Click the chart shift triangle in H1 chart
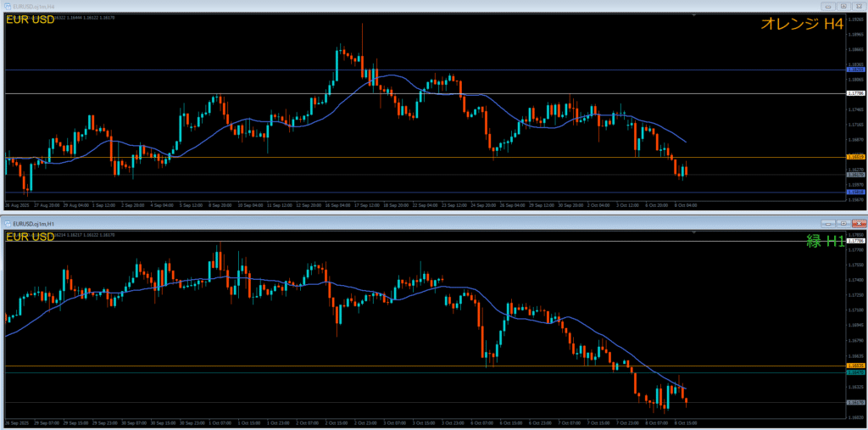868x430 pixels. point(815,232)
